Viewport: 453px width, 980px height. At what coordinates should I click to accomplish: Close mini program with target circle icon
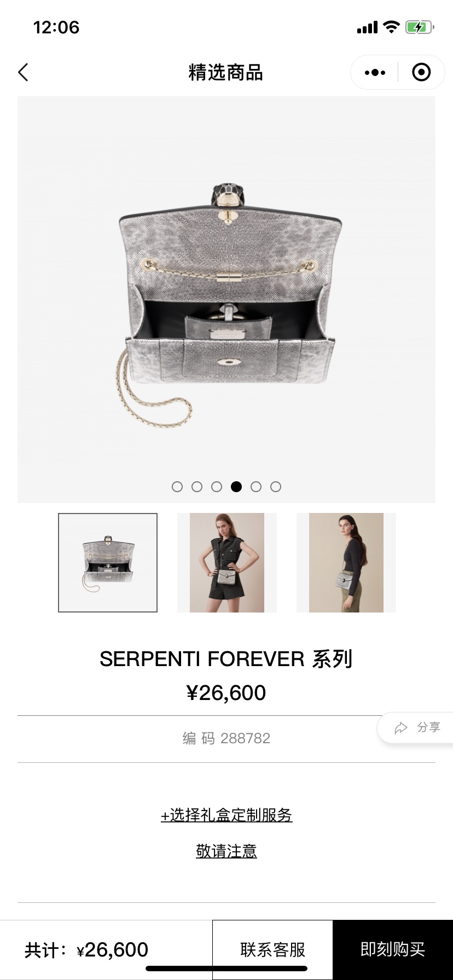point(421,72)
